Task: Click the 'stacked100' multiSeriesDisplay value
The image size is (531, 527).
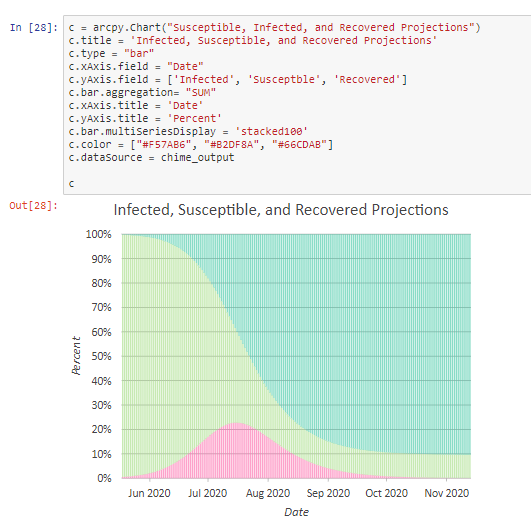Action: coord(271,131)
